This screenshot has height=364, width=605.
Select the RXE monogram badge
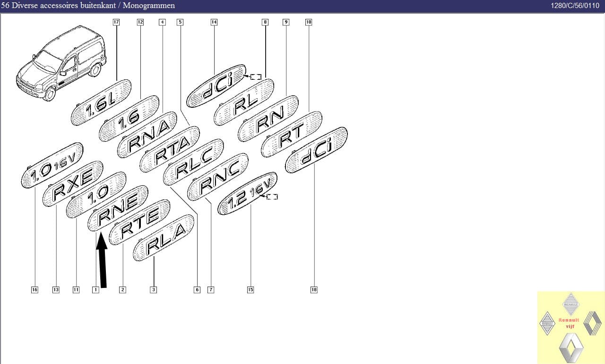point(73,184)
